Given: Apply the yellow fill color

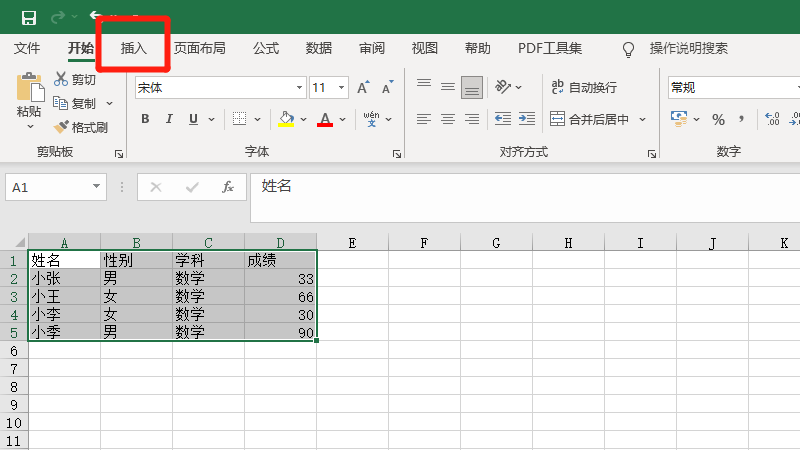Looking at the screenshot, I should coord(286,119).
